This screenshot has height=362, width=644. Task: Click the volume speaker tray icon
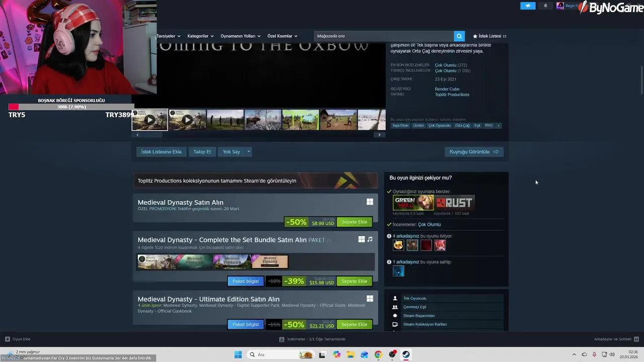(612, 354)
